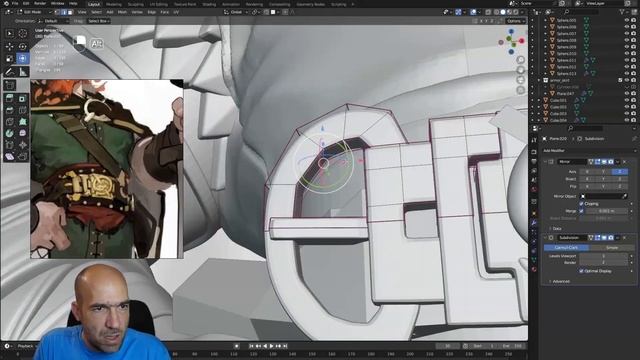Select the Annotate pencil tool
Image resolution: width=640 pixels, height=360 pixels.
coord(9,72)
